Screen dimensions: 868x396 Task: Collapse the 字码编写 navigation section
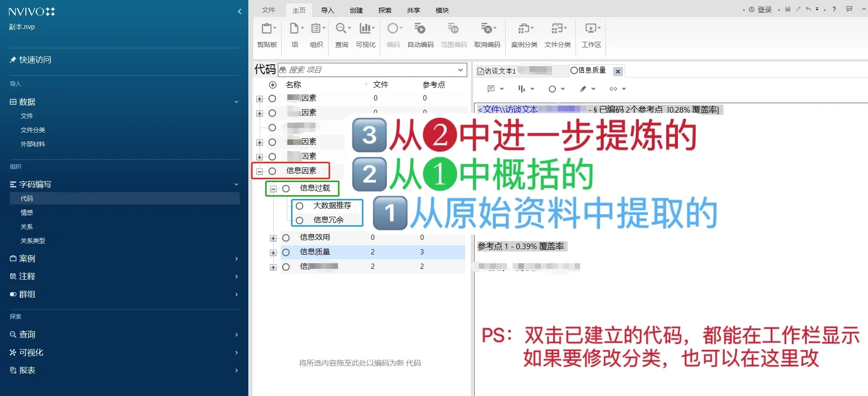[x=236, y=184]
